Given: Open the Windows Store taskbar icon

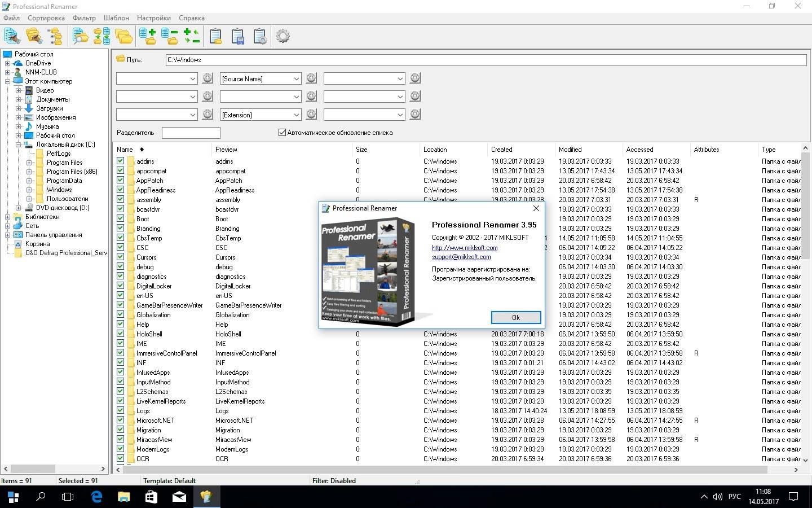Looking at the screenshot, I should pos(151,497).
